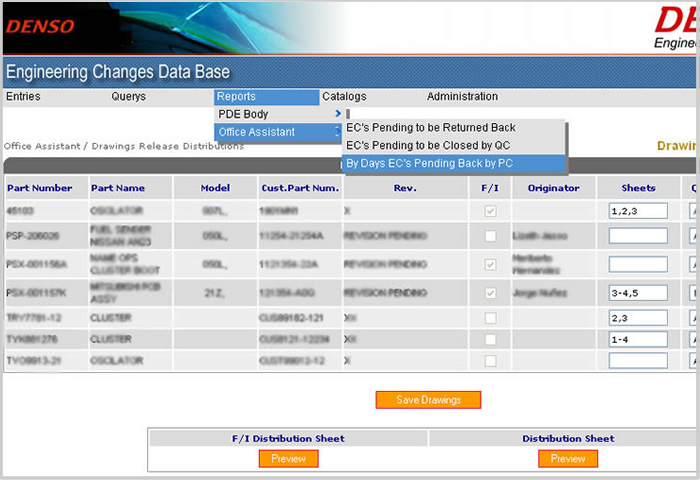Open the Administration menu
The image size is (700, 480).
462,97
